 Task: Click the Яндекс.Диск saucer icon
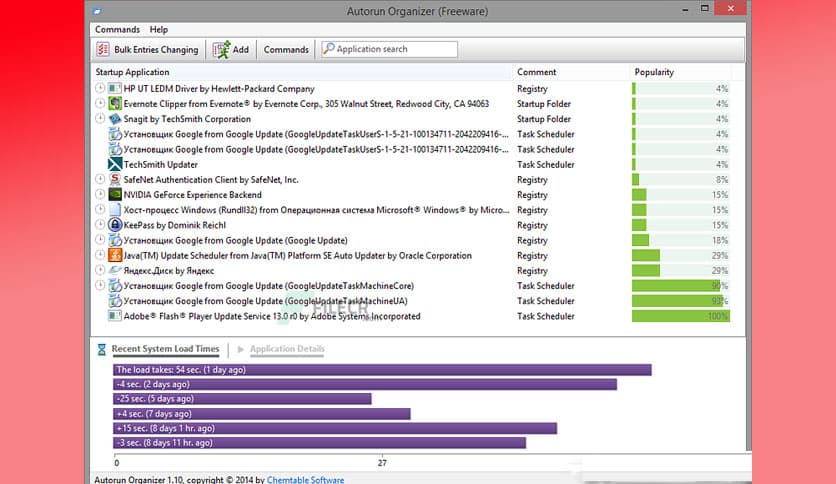115,270
